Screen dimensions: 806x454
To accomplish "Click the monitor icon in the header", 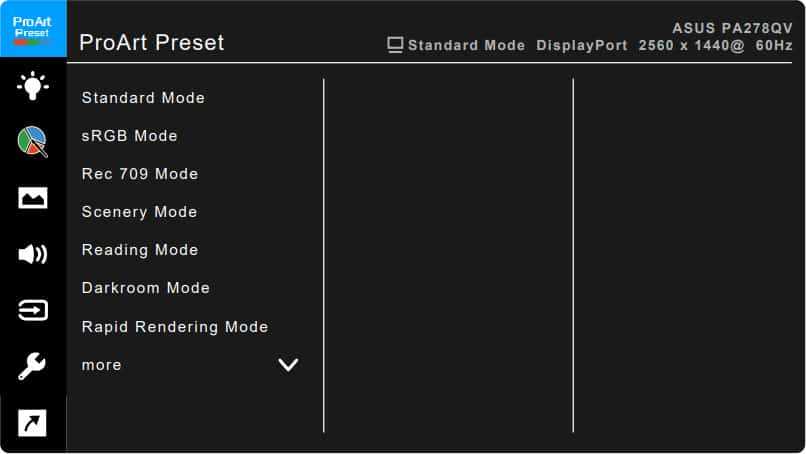I will click(x=395, y=45).
